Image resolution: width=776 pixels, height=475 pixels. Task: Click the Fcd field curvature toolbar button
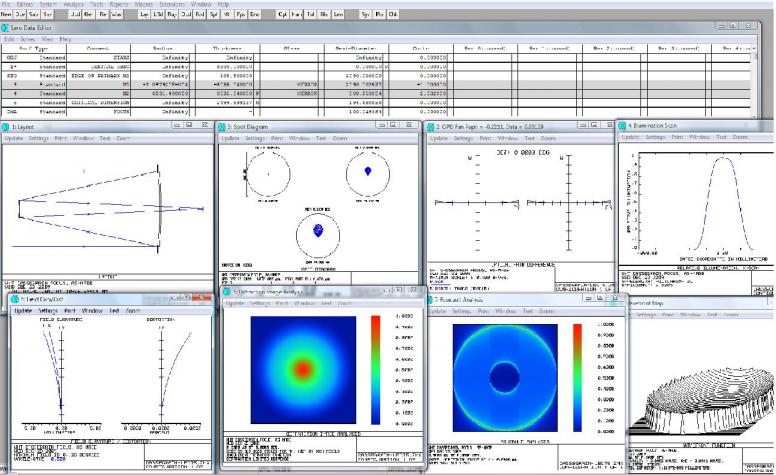pyautogui.click(x=199, y=14)
